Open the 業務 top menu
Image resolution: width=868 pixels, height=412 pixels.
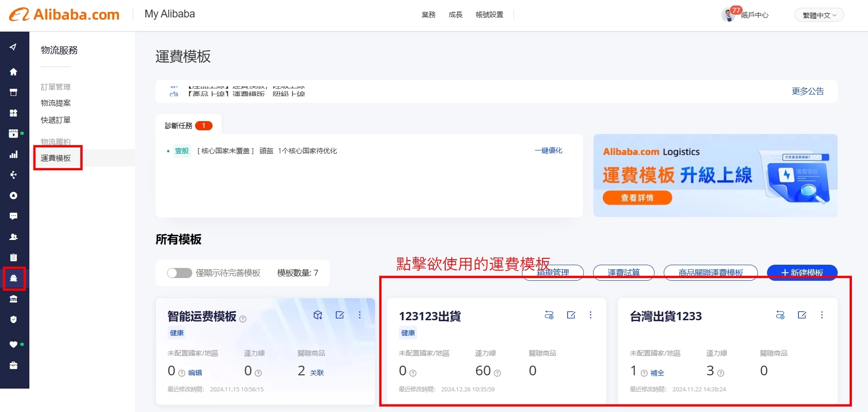[428, 15]
